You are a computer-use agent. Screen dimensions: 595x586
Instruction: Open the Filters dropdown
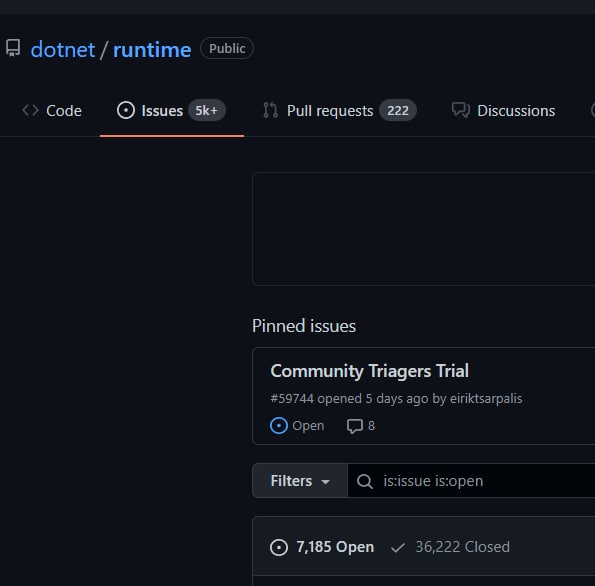click(300, 481)
